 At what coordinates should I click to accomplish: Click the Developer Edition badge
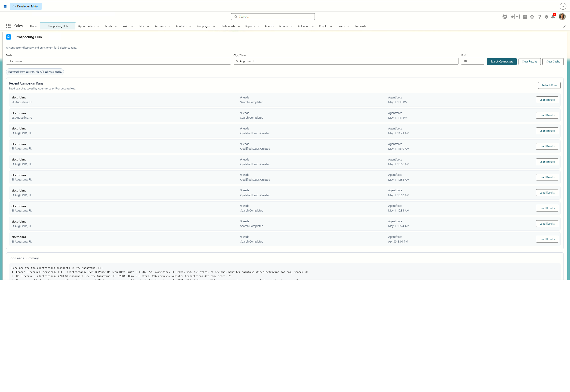pos(26,6)
